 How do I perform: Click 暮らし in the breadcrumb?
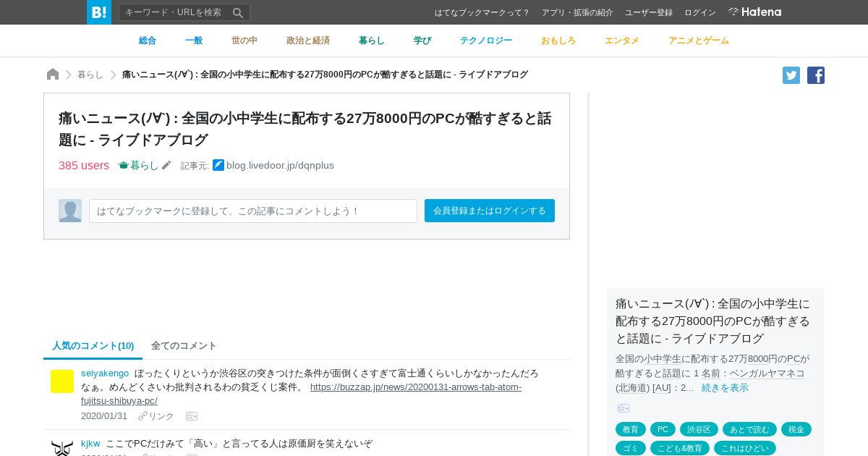[90, 75]
